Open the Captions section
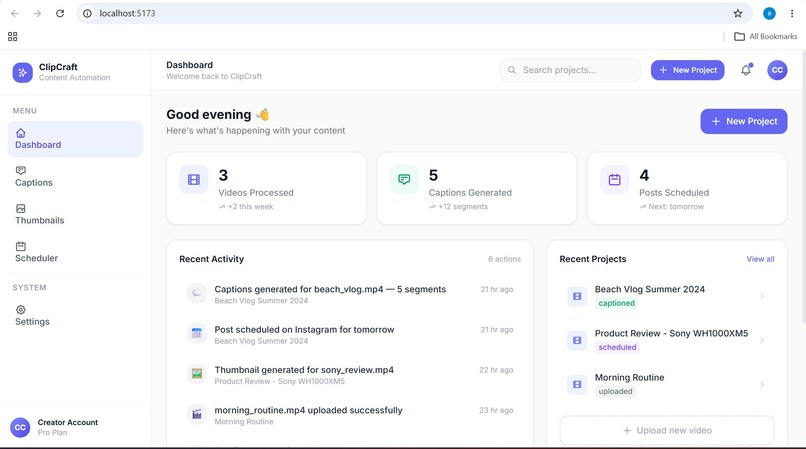 coord(75,177)
